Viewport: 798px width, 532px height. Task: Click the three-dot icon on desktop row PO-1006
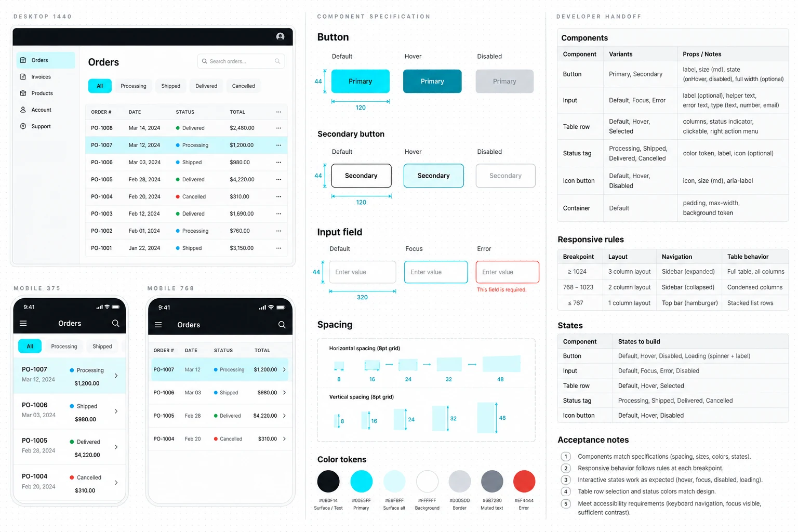tap(279, 162)
